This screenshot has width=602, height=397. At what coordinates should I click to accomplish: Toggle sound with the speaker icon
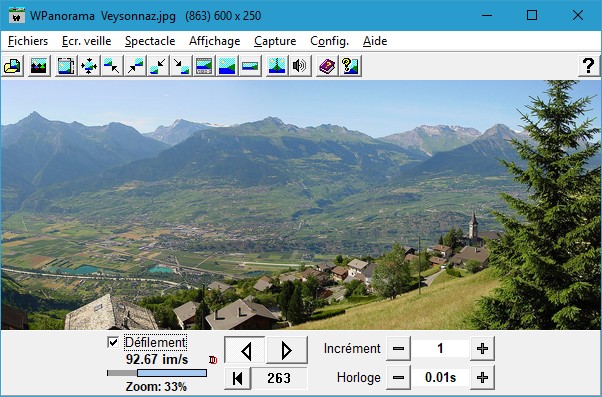[x=300, y=66]
